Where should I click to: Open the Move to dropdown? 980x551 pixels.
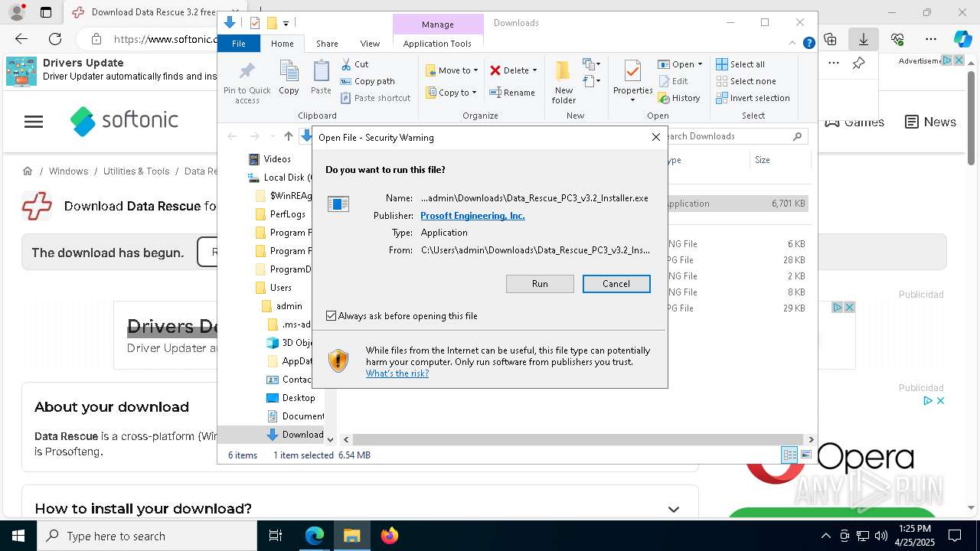[x=452, y=70]
